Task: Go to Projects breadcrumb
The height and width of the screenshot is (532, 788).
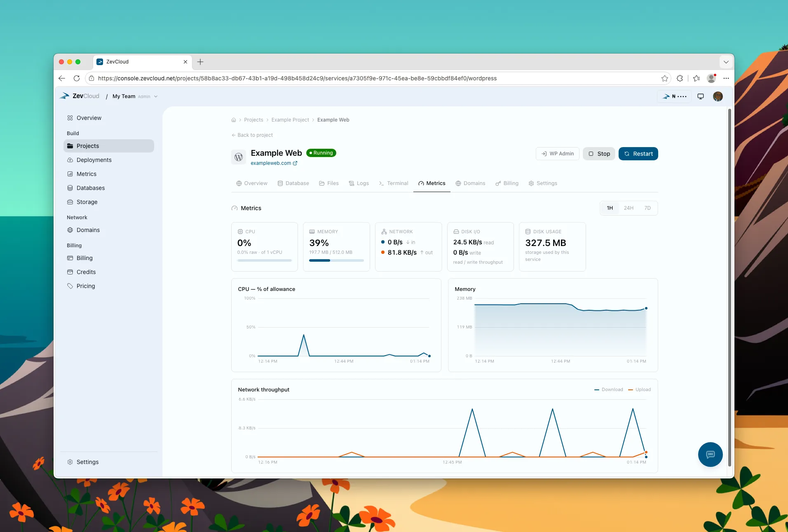Action: click(x=253, y=120)
